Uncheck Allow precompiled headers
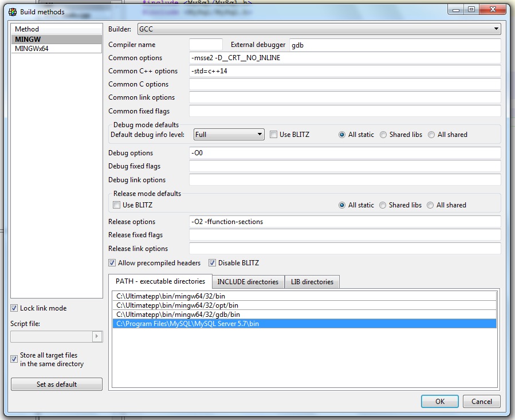Image resolution: width=515 pixels, height=420 pixels. tap(112, 263)
